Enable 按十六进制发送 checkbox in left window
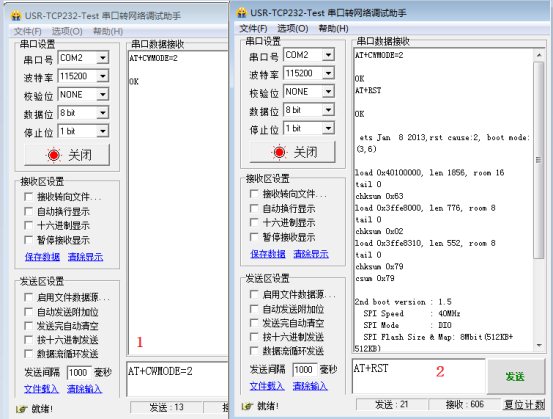Image resolution: width=553 pixels, height=419 pixels. 28,340
